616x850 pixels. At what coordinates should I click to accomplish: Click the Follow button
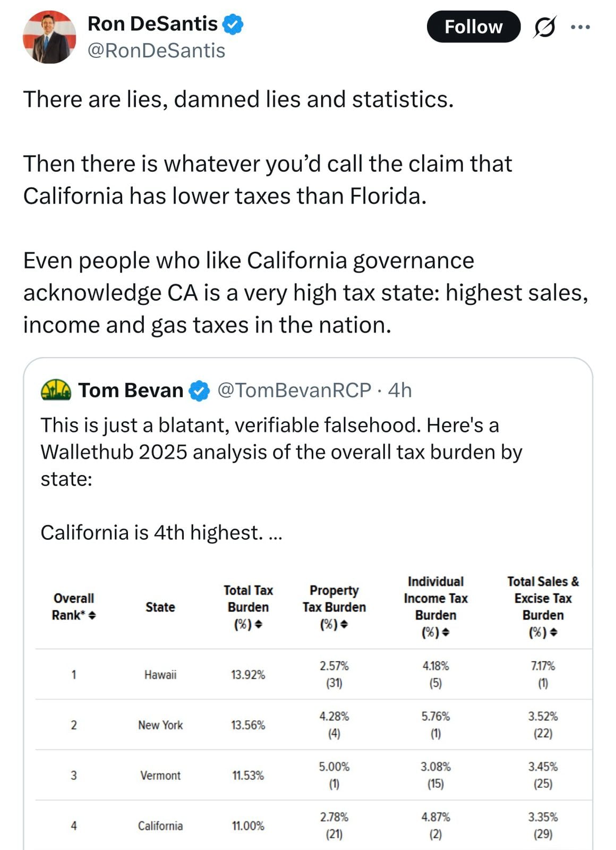(x=473, y=26)
